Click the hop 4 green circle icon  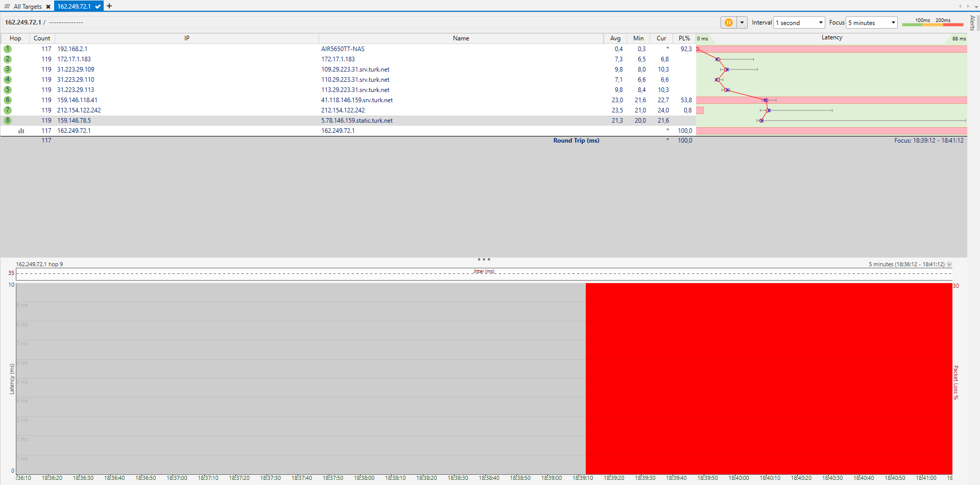[x=8, y=80]
